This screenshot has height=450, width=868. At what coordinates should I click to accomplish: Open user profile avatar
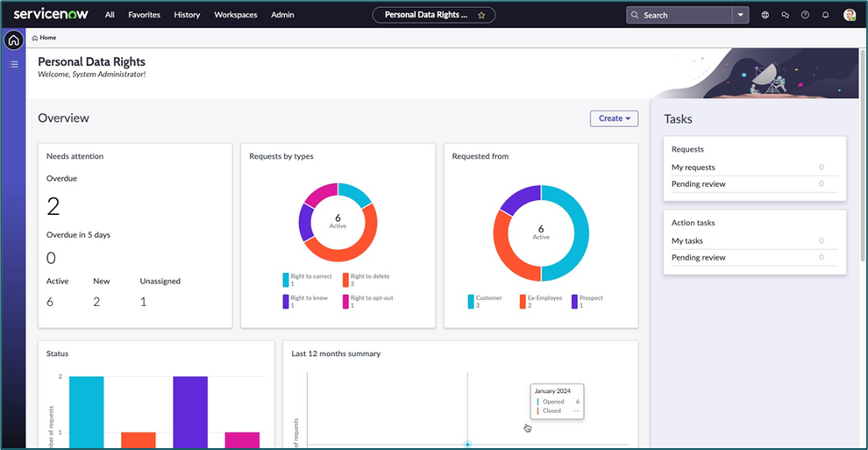pyautogui.click(x=850, y=15)
